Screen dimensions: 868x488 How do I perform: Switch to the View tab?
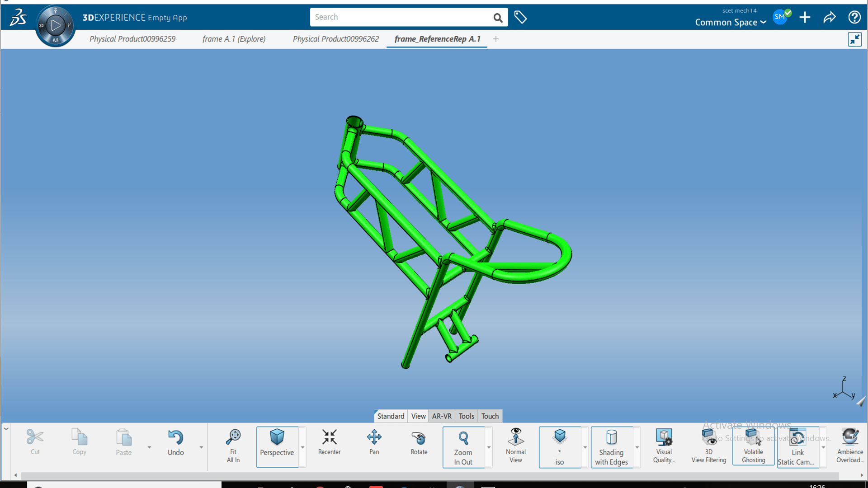pos(418,416)
